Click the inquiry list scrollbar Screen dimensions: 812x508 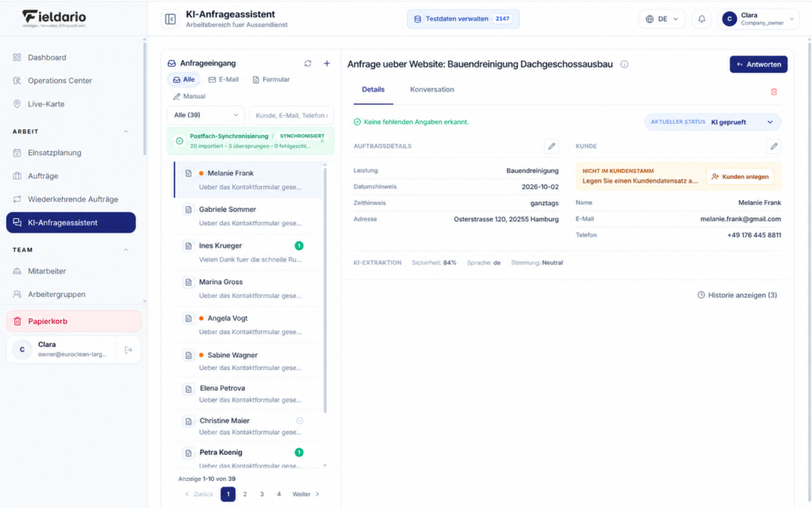click(x=325, y=291)
